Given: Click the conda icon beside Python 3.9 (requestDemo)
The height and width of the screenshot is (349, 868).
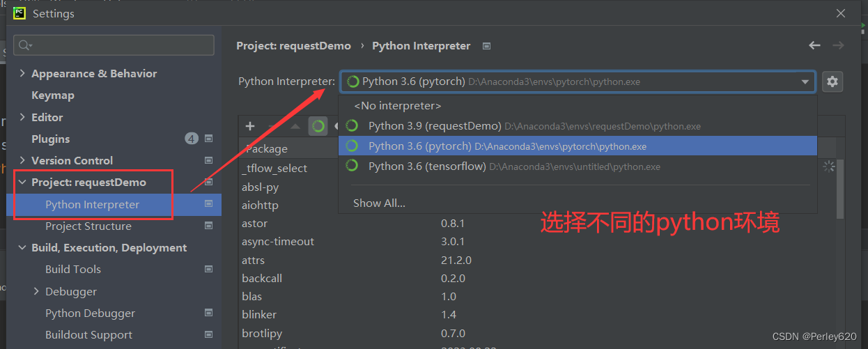Looking at the screenshot, I should point(352,126).
